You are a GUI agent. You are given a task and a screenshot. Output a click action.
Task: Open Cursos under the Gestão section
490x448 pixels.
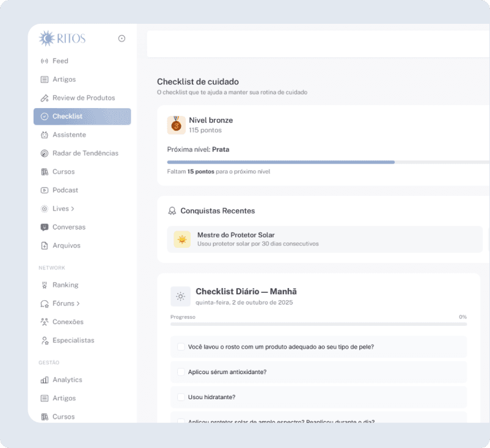pyautogui.click(x=64, y=417)
